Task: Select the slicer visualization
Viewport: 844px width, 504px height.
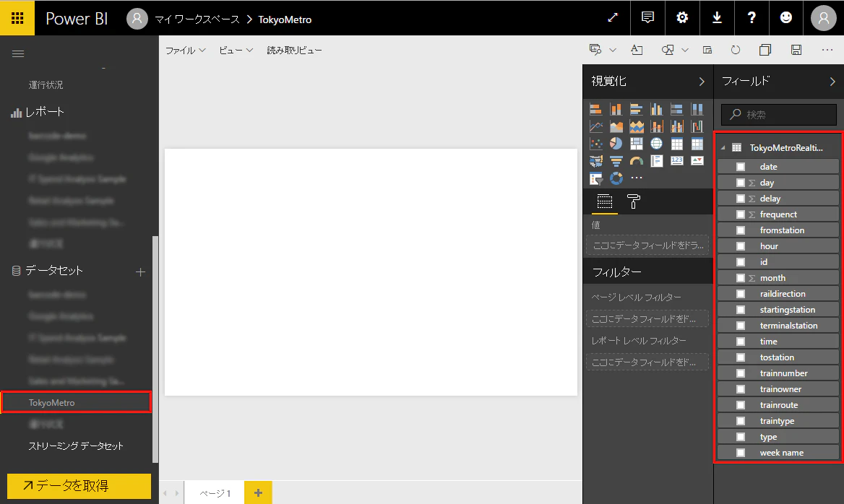Action: pyautogui.click(x=596, y=178)
